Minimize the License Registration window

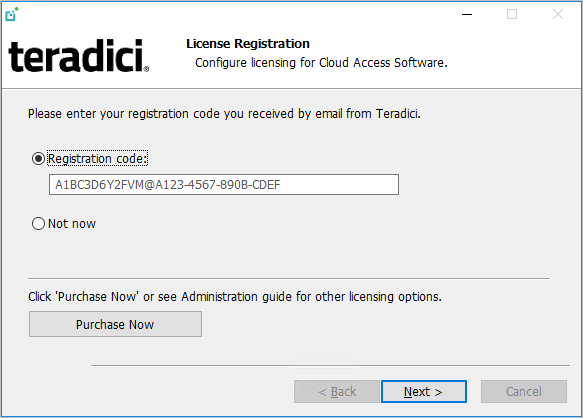[x=467, y=15]
